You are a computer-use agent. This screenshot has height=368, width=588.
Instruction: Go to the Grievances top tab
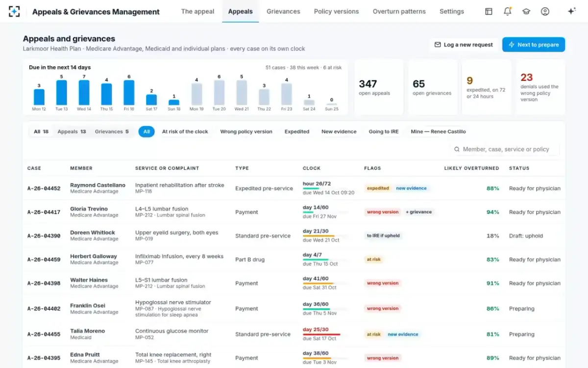(x=283, y=11)
